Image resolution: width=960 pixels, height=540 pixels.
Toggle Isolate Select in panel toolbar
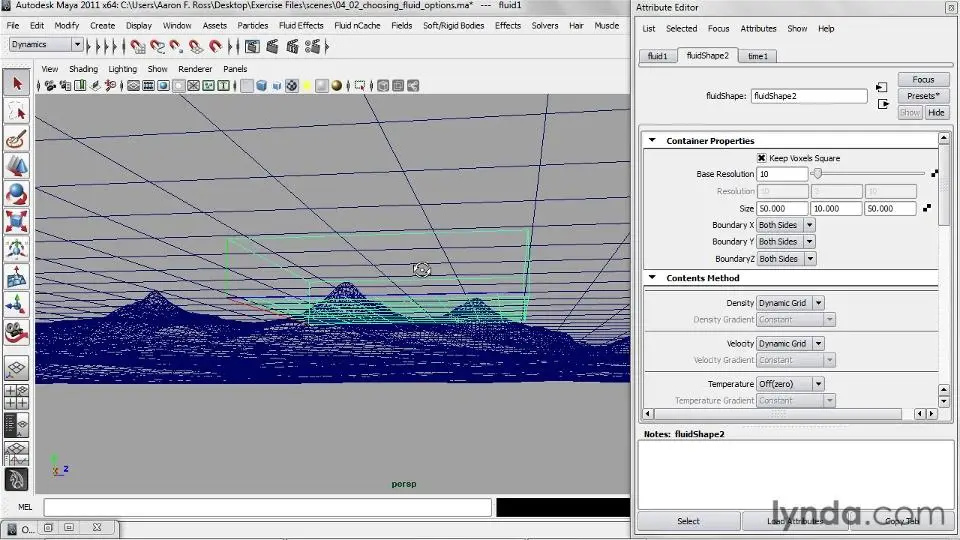360,86
